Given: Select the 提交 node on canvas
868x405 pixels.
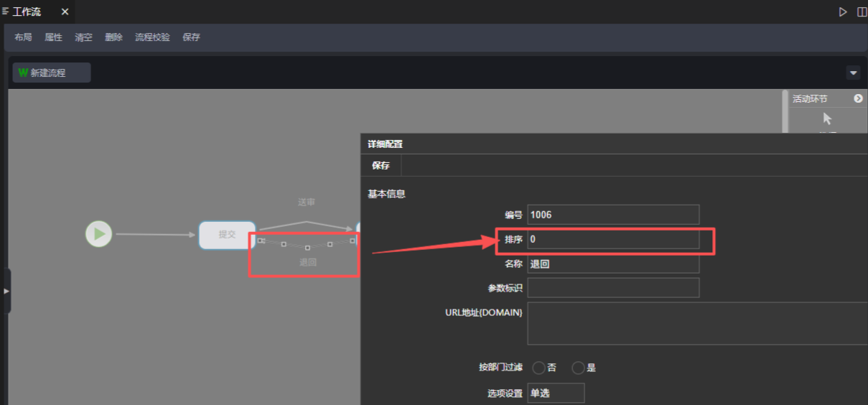Looking at the screenshot, I should (227, 235).
